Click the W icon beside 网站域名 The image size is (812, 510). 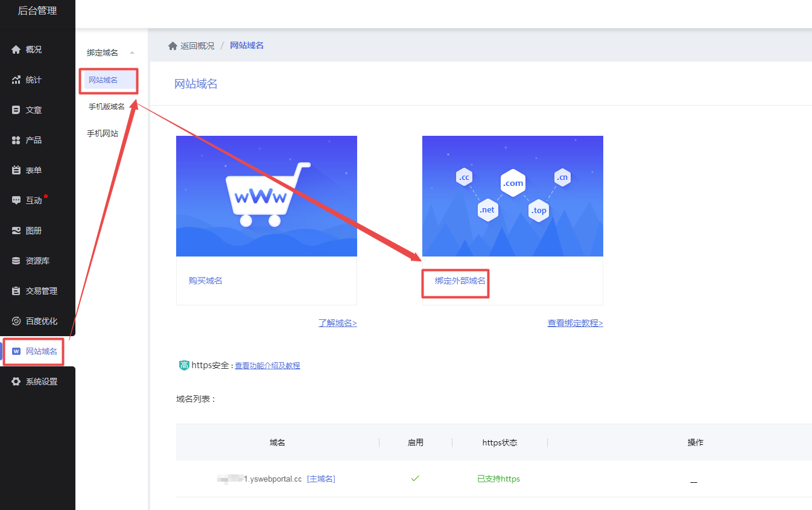coord(15,351)
